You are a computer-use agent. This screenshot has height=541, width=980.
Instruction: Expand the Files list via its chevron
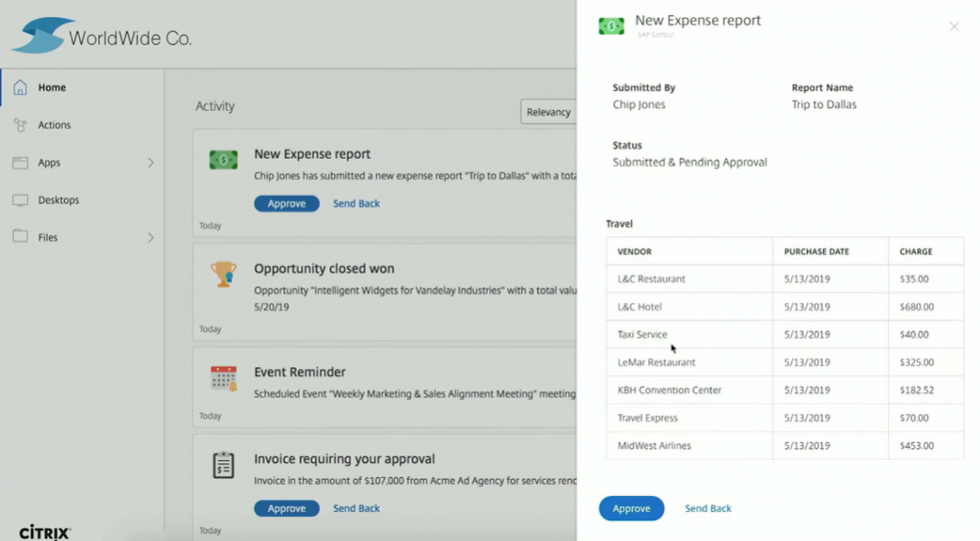[x=152, y=237]
